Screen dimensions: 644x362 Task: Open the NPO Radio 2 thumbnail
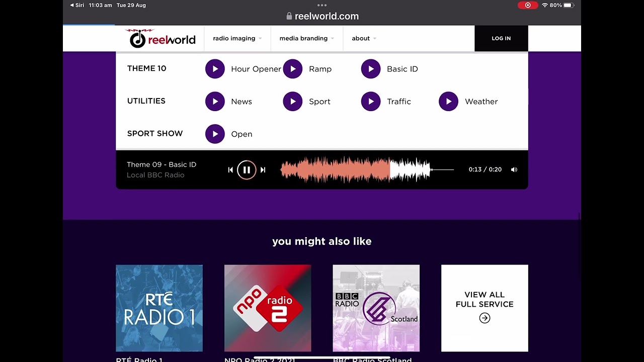point(268,308)
